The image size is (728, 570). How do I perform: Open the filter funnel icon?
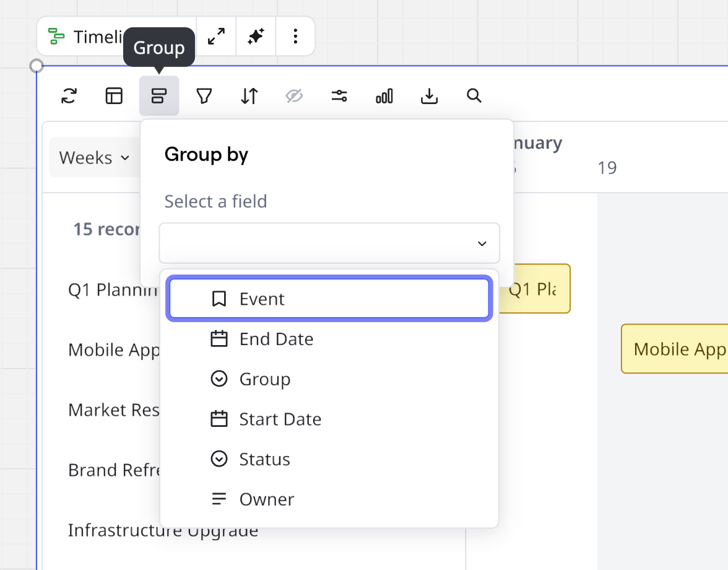coord(204,96)
